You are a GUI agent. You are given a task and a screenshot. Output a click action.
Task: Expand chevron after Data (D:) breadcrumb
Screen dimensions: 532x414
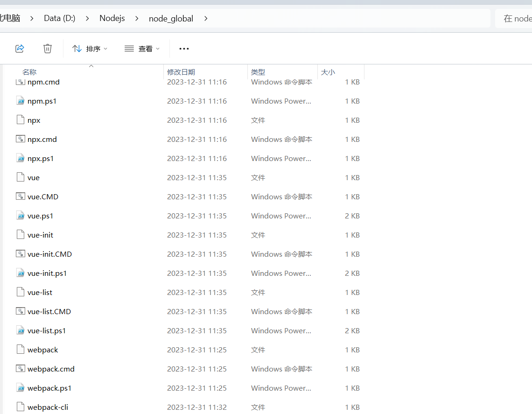[87, 18]
